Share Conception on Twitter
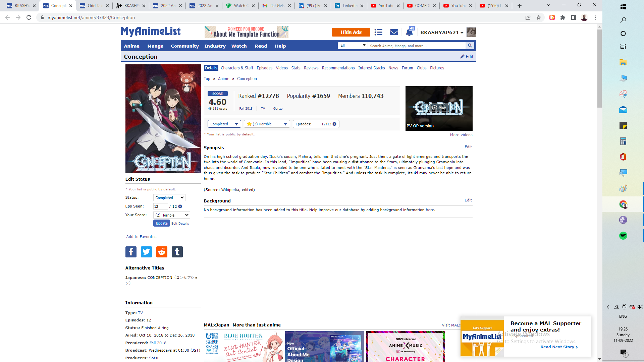The width and height of the screenshot is (644, 362). click(146, 252)
